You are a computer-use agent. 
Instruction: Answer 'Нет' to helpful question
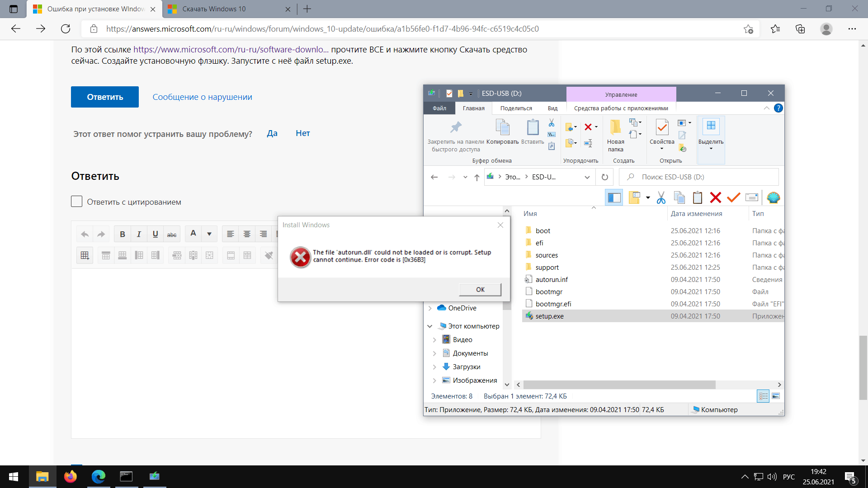(303, 133)
